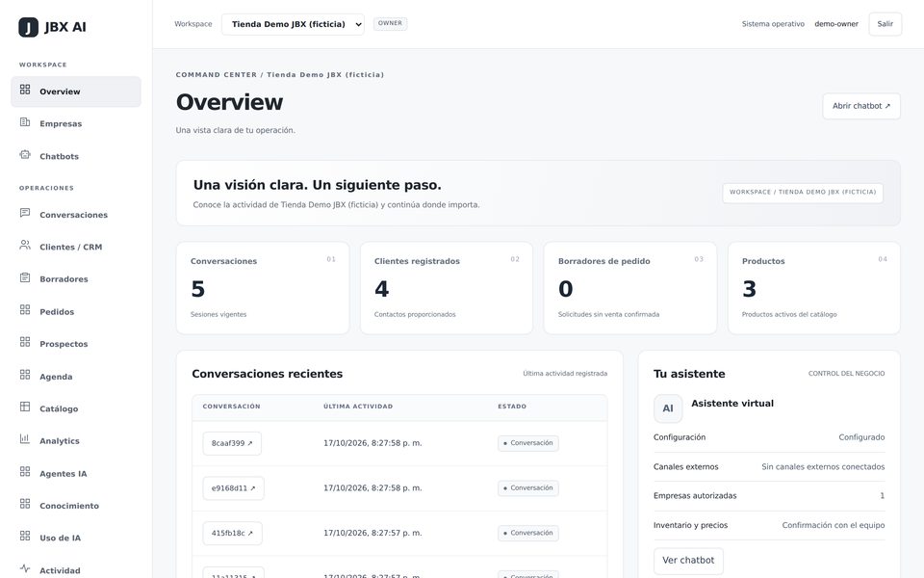Click the CONTROL DEL NEGOCIO label
This screenshot has width=924, height=578.
coord(846,374)
